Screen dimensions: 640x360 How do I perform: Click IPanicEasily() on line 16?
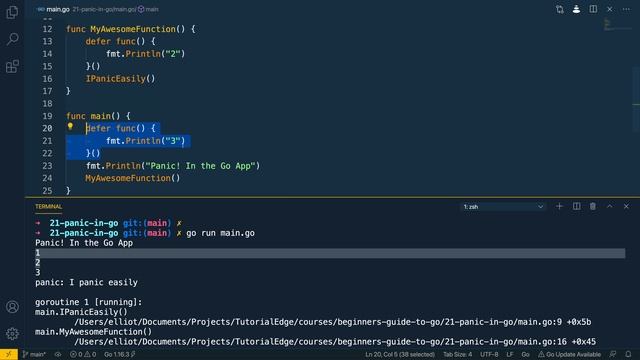point(120,79)
